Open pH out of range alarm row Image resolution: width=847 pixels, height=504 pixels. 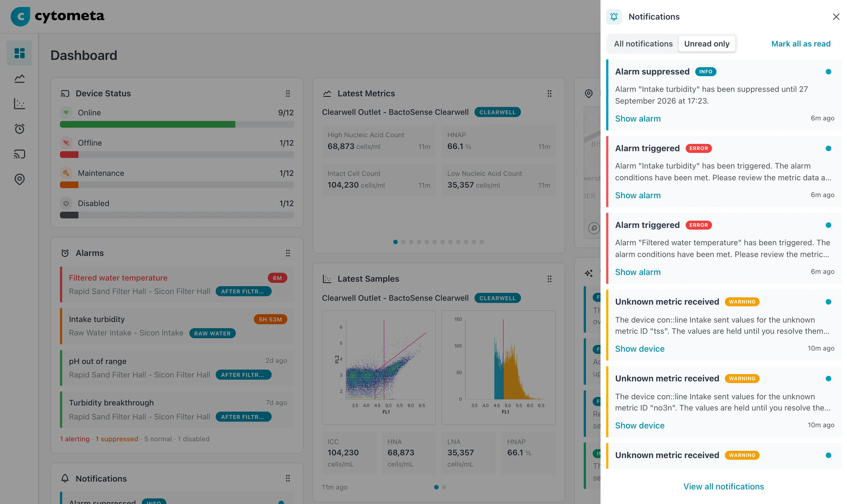[x=177, y=368]
